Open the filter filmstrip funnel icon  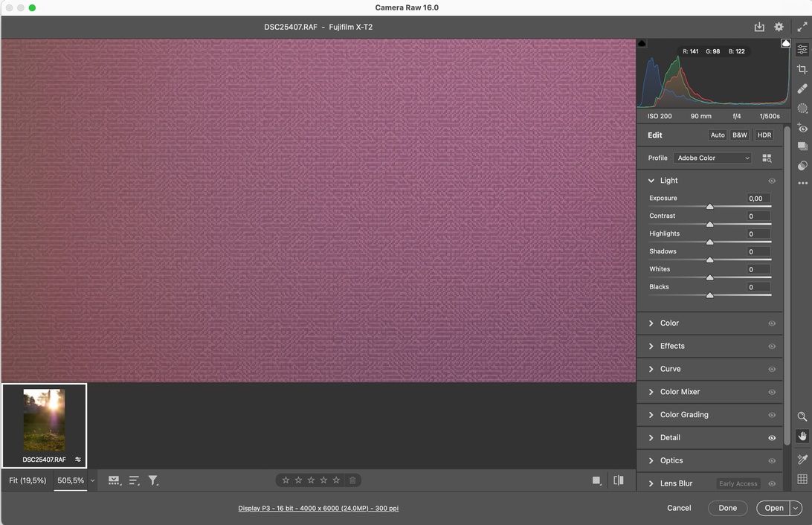coord(153,480)
